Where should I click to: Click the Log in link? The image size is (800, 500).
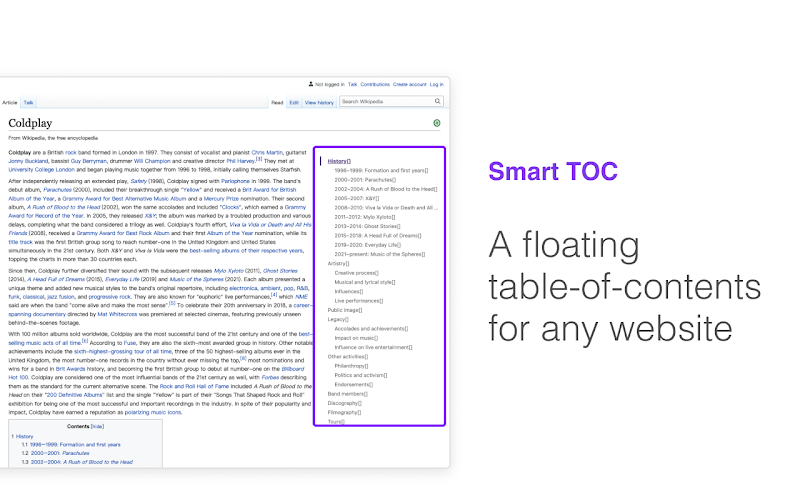436,85
